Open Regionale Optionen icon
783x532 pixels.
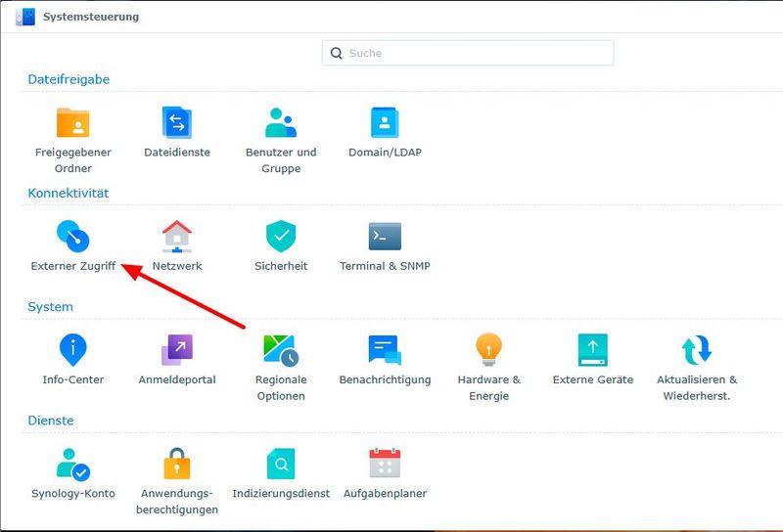coord(281,350)
